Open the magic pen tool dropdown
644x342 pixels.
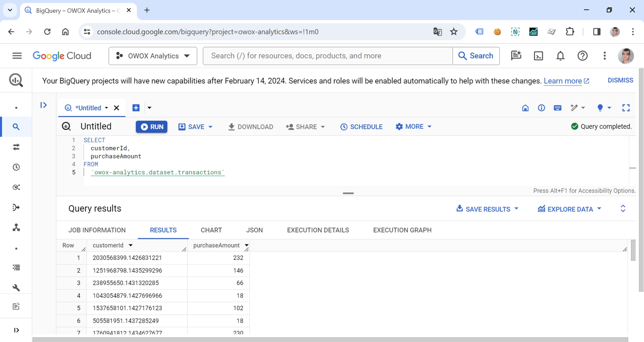tap(578, 108)
